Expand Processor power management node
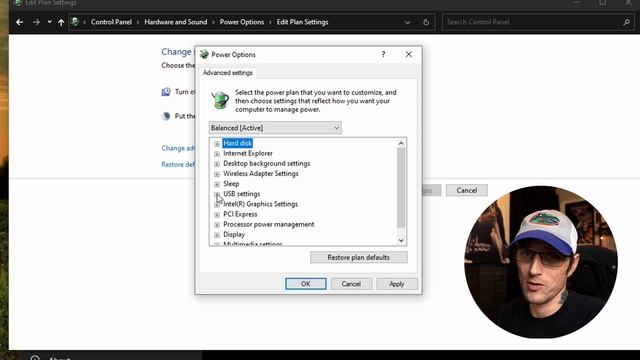This screenshot has height=360, width=640. 217,225
